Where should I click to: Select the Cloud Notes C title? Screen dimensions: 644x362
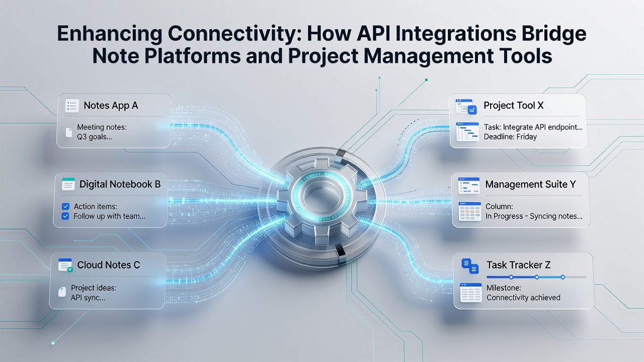109,265
